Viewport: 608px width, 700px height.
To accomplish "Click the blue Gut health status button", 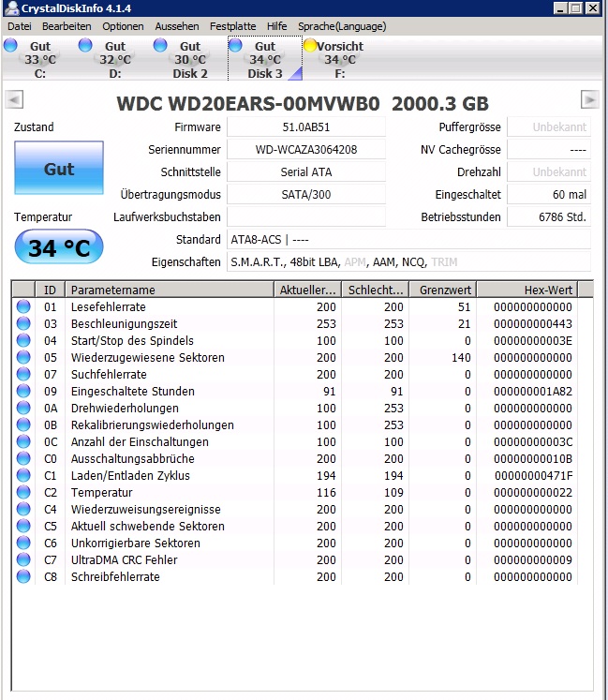I will click(59, 168).
